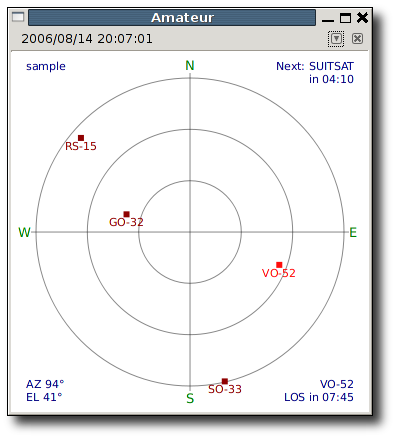
Task: Click the date-time 2006/08/14 20:07:01
Action: [x=87, y=39]
